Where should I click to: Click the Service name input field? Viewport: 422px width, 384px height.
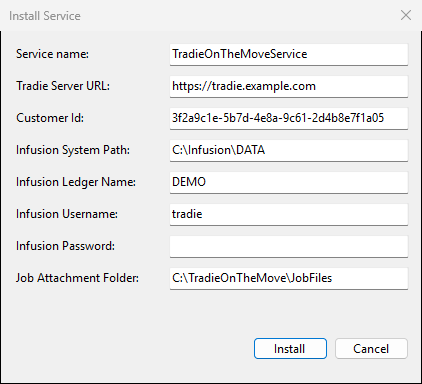(x=289, y=54)
